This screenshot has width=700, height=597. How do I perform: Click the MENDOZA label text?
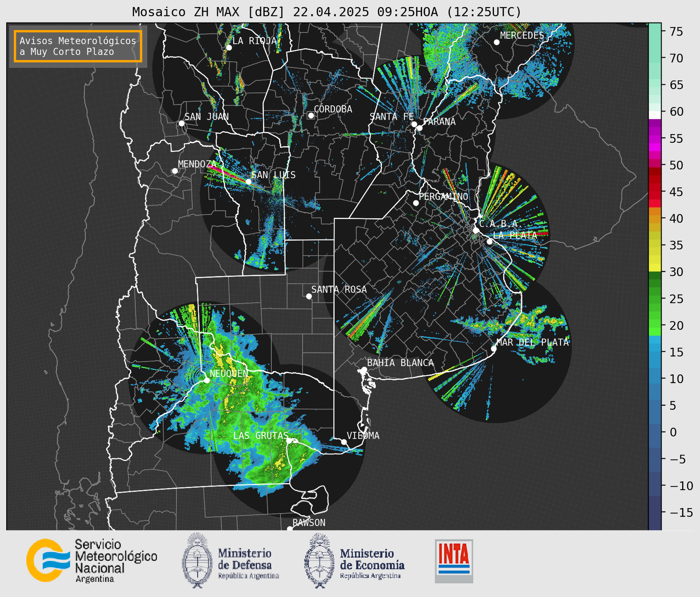click(x=198, y=164)
